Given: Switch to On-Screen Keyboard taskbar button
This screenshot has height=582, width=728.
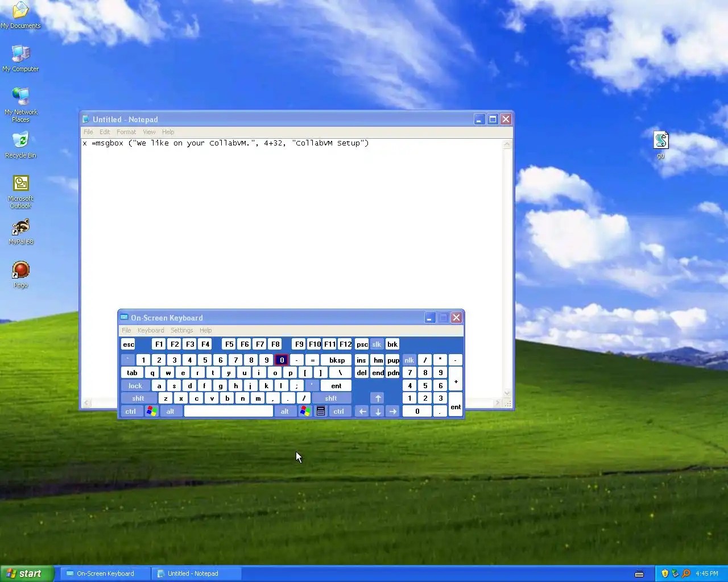Looking at the screenshot, I should point(105,573).
